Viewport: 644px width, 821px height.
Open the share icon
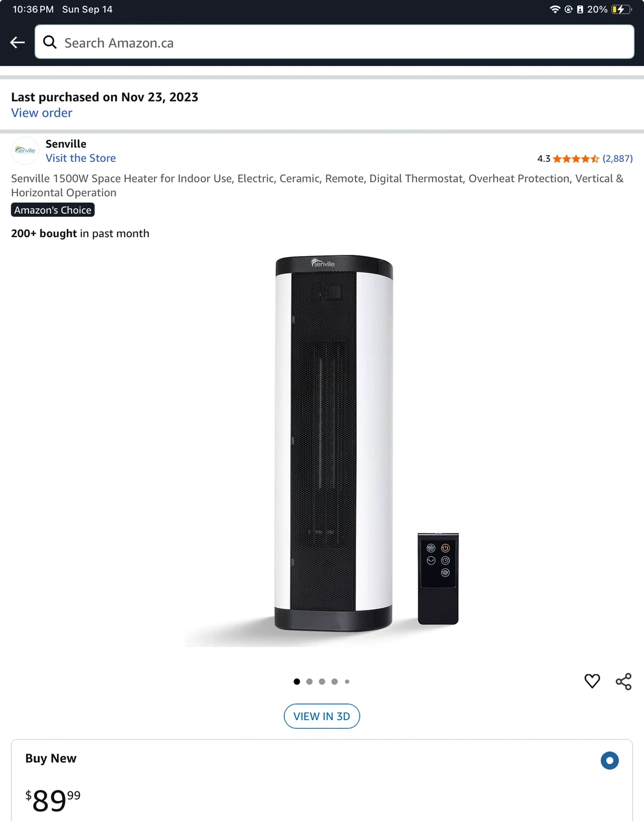click(x=623, y=681)
